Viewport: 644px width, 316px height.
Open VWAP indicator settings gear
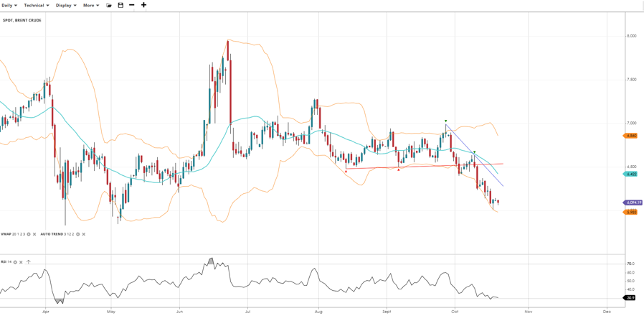29,234
